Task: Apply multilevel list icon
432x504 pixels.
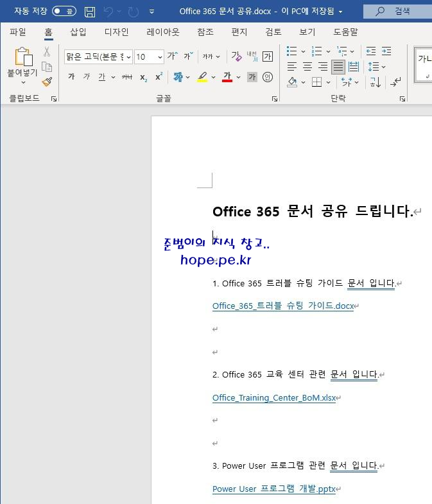Action: pos(341,51)
